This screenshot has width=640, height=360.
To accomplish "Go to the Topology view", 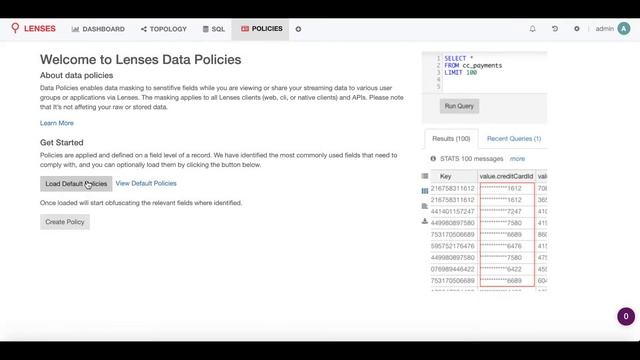I will (x=164, y=29).
